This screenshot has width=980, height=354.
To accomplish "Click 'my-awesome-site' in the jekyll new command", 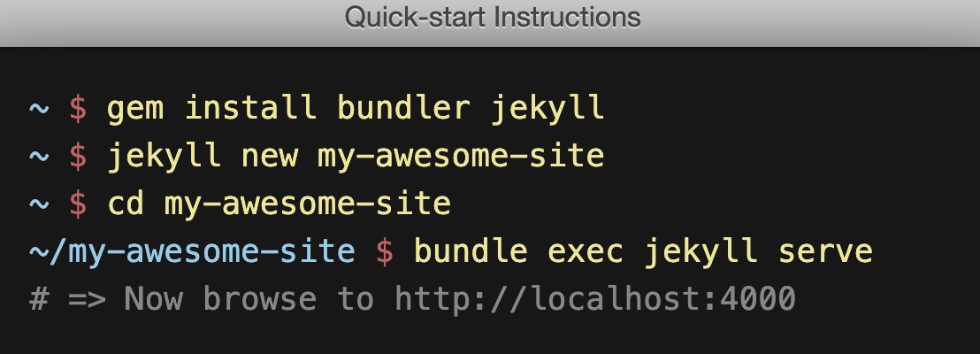I will coord(461,157).
